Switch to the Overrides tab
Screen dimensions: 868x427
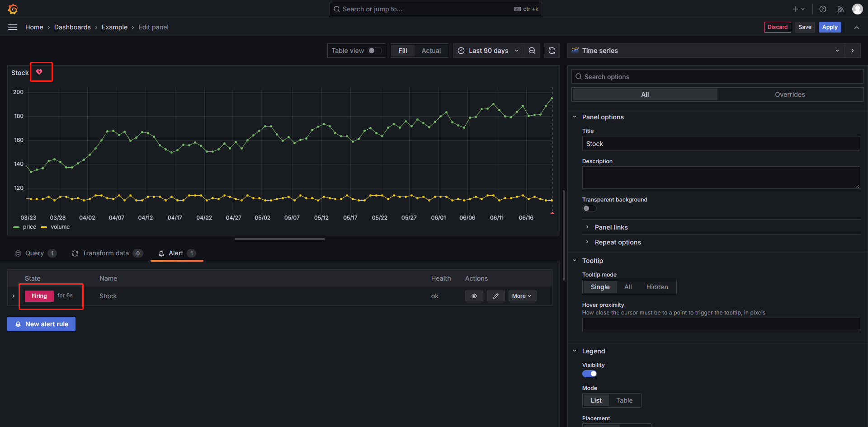coord(789,94)
